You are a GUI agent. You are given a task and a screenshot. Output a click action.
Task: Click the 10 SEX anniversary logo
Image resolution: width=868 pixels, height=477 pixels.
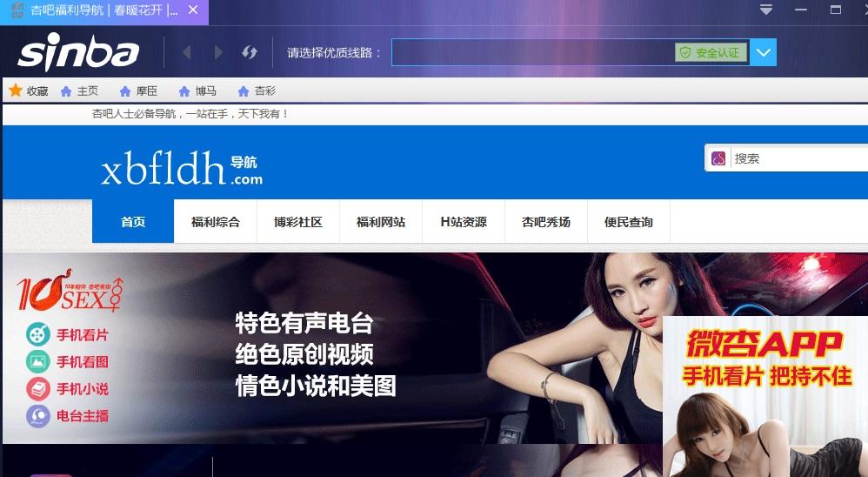(x=70, y=291)
